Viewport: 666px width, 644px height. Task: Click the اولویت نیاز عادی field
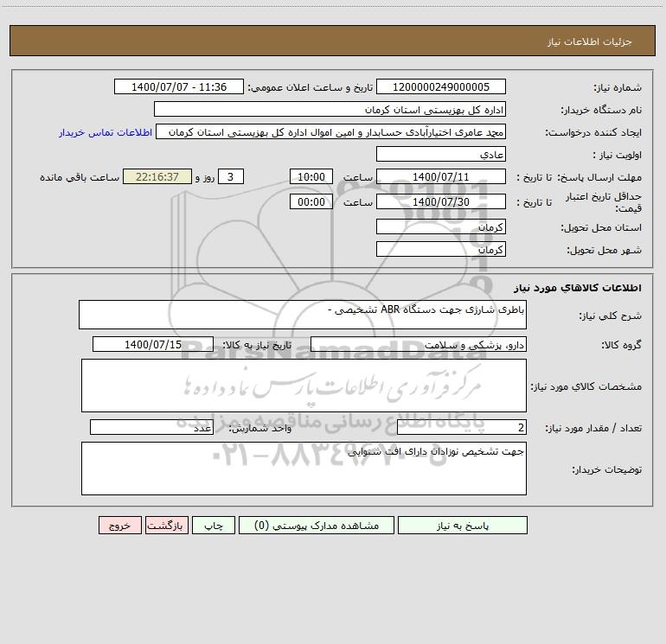coord(441,154)
